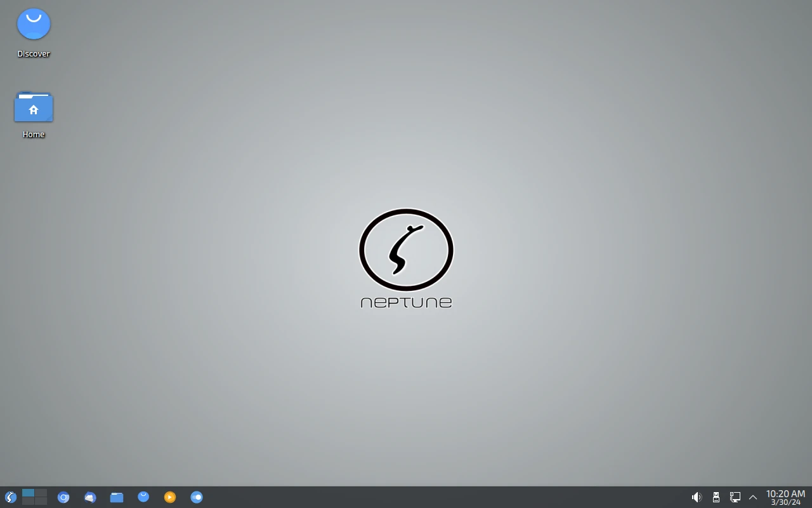Open the calendar from the 10:20 AM clock
The height and width of the screenshot is (508, 812).
[x=785, y=497]
